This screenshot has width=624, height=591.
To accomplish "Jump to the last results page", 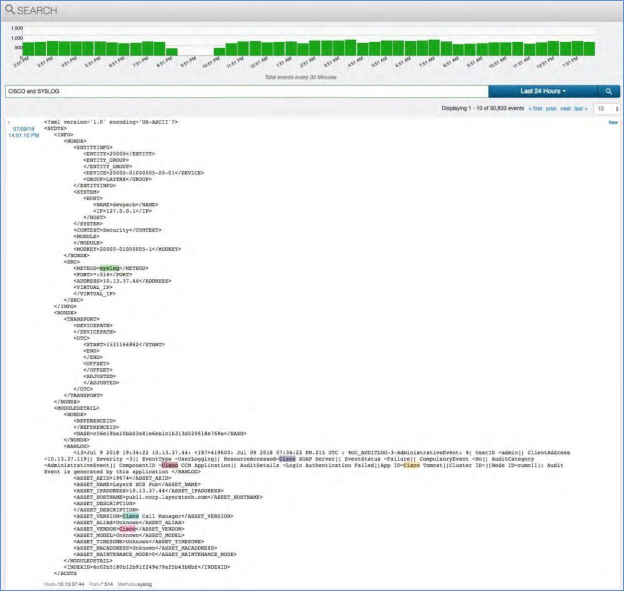I will (582, 107).
